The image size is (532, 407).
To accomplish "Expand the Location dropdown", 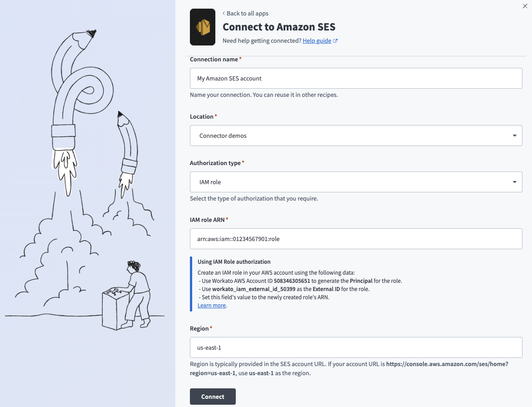I will click(356, 136).
